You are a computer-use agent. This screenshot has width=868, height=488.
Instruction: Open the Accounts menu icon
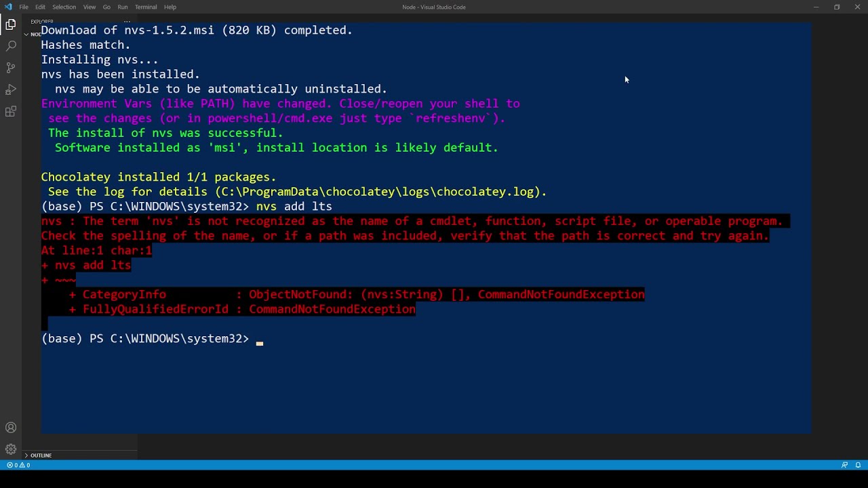tap(11, 428)
